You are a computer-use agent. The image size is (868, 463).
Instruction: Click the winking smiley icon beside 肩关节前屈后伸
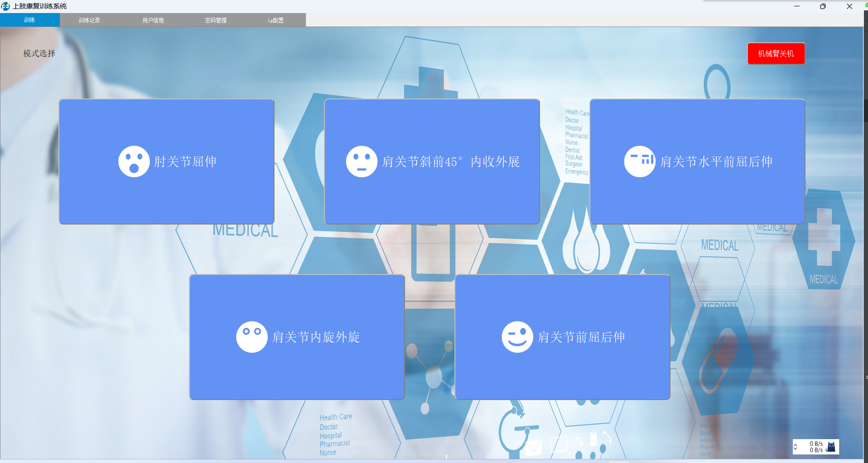coord(517,337)
